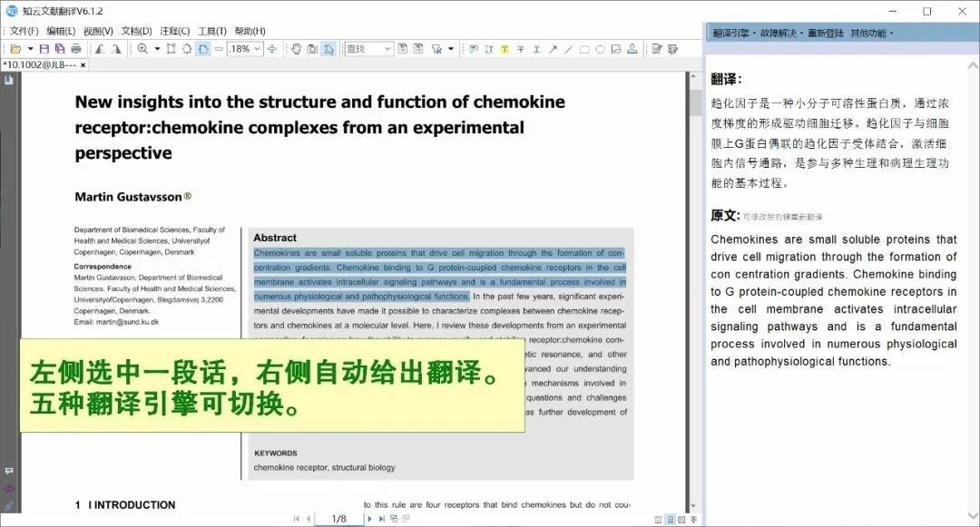The height and width of the screenshot is (527, 980).
Task: Pick the zoom magnifier tool
Action: pyautogui.click(x=142, y=49)
